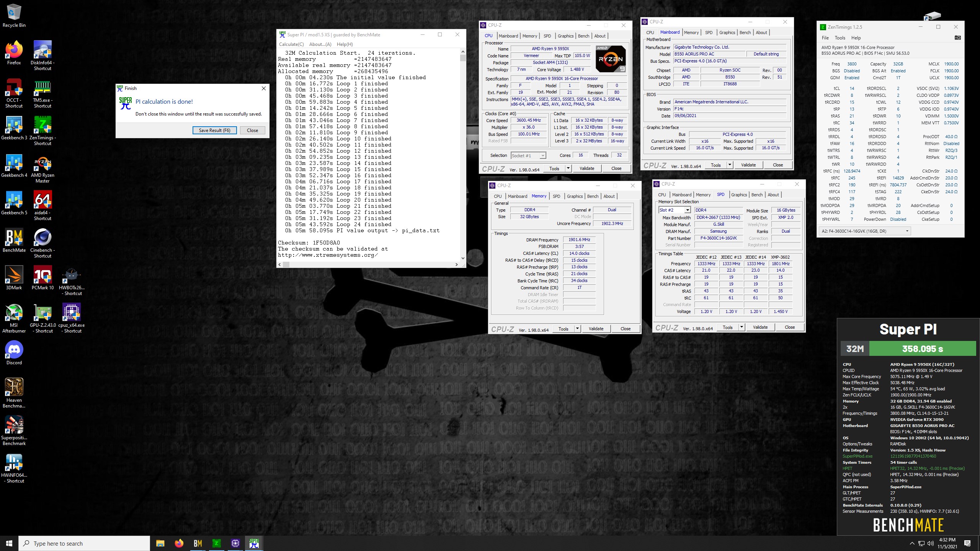Open the Recycle Bin desktop icon
Image resolution: width=980 pixels, height=551 pixels.
pos(14,16)
